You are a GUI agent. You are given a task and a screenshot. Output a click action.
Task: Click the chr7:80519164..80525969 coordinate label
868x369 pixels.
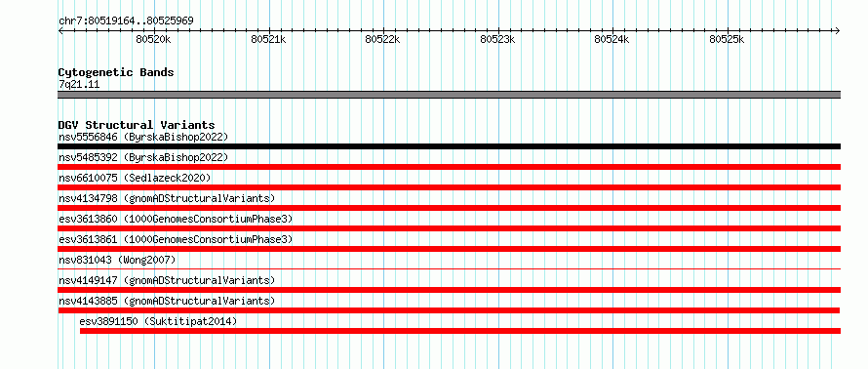click(x=126, y=21)
